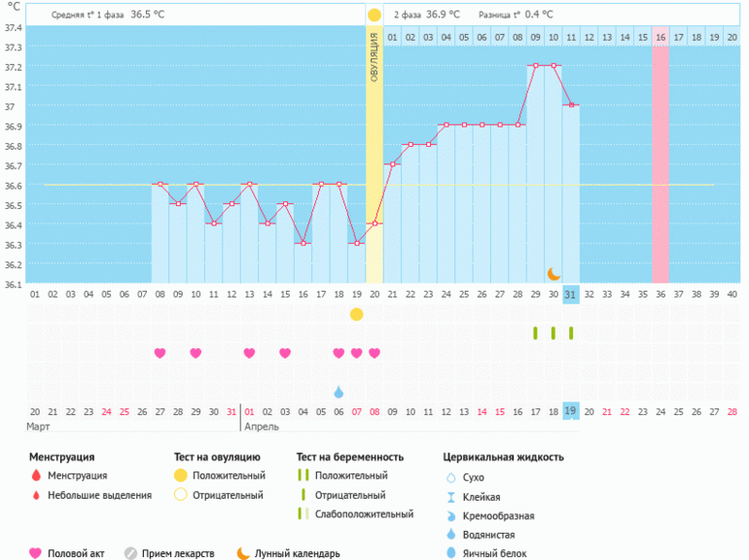749x560 pixels.
Task: Click the positive ovulation test circle on day 19
Action: point(357,314)
